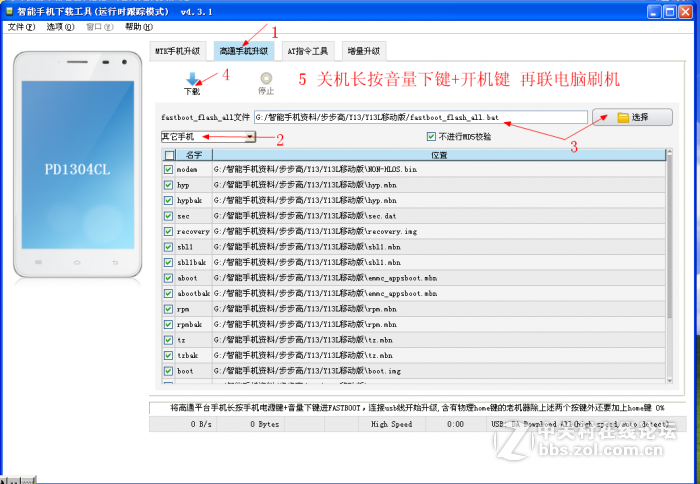Select the NON-HLOS.bin path cell
The image size is (700, 484).
pos(439,169)
